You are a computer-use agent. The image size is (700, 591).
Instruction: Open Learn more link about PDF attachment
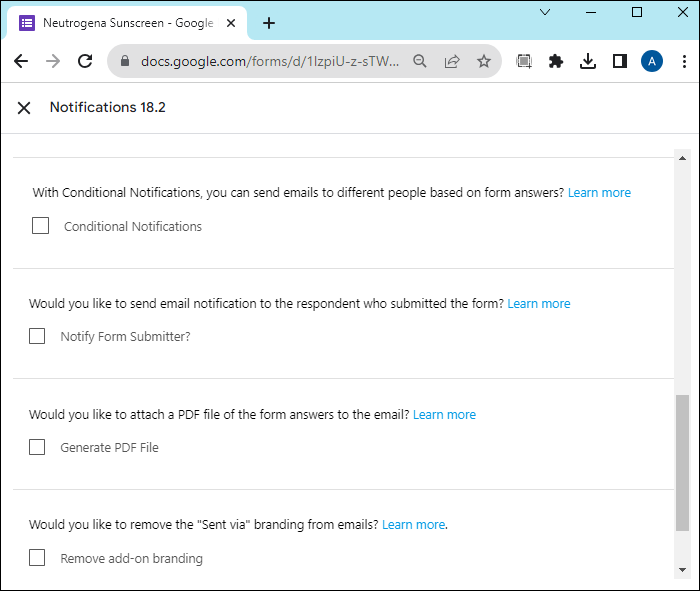(444, 414)
